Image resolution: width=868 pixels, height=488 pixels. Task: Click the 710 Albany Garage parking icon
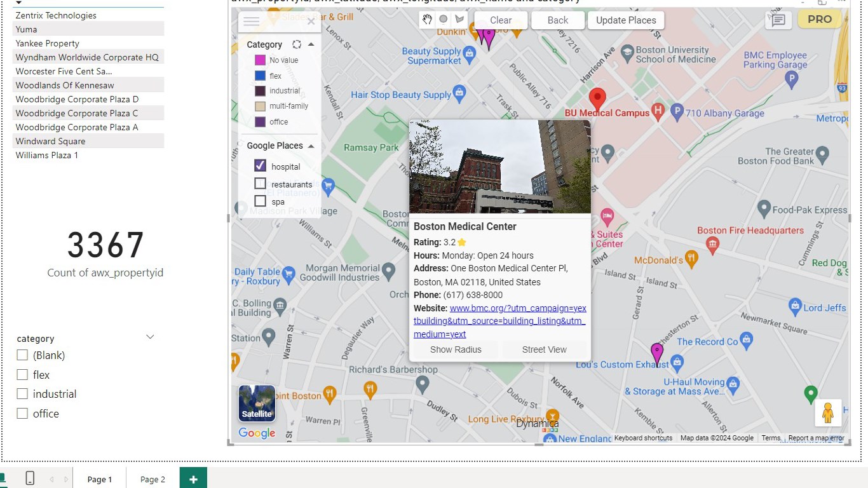[x=677, y=112]
